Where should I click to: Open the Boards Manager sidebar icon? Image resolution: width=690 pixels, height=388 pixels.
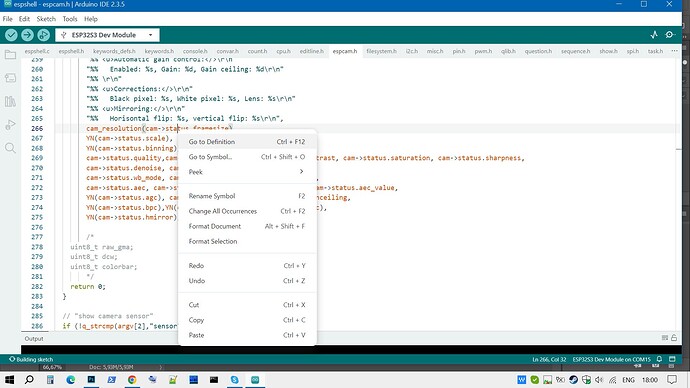pyautogui.click(x=10, y=78)
